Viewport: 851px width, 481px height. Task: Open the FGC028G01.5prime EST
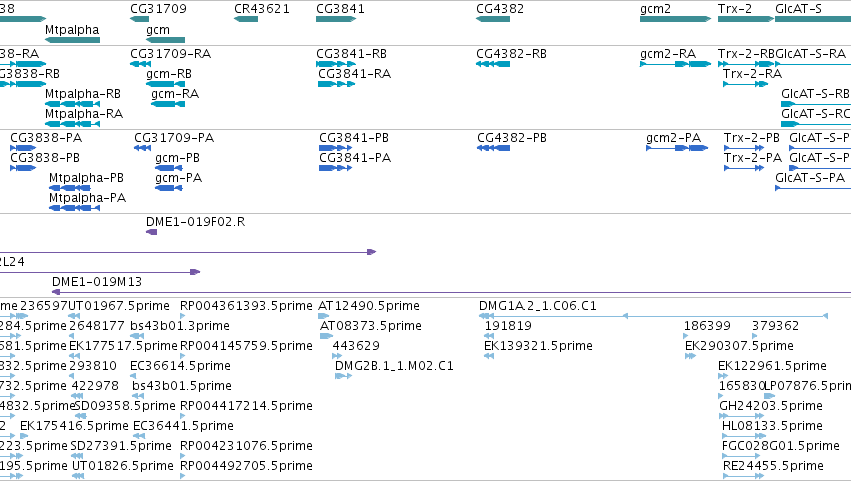pos(741,456)
